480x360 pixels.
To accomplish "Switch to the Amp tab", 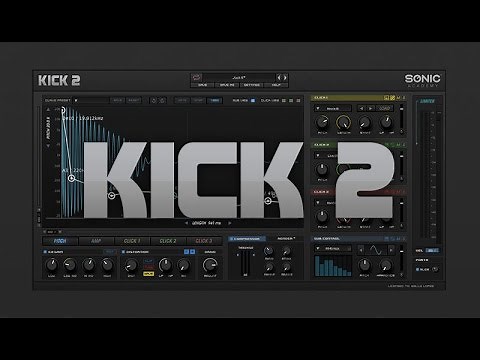I will (96, 241).
